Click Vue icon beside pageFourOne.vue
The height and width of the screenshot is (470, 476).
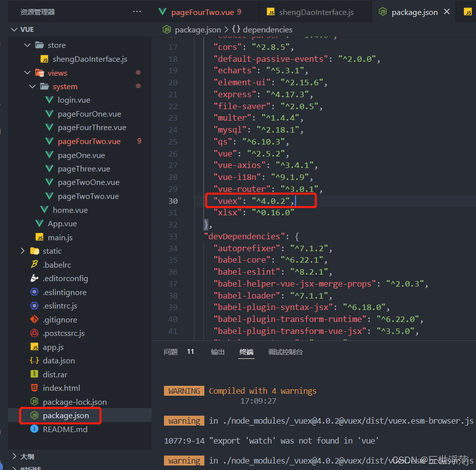tap(49, 114)
